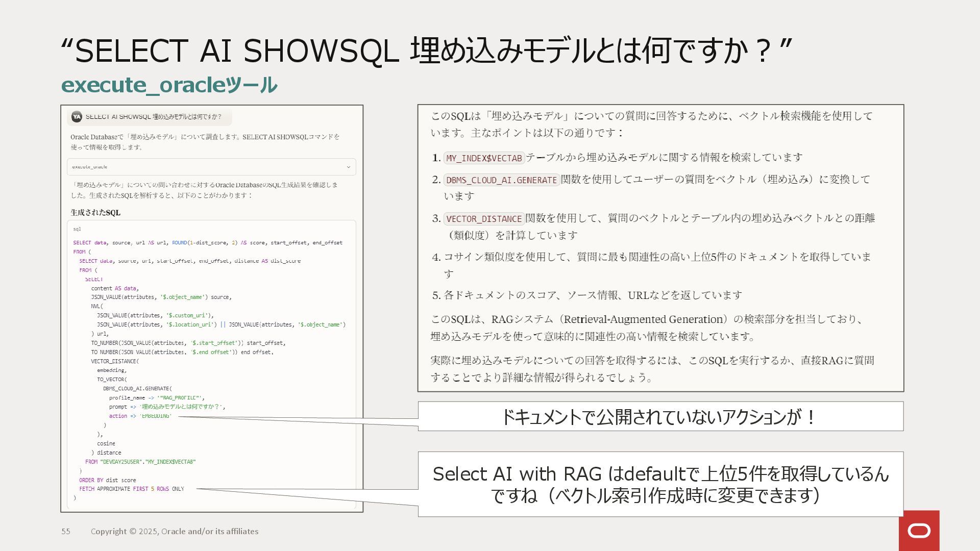980x551 pixels.
Task: Click the FETCH APPROXIMATE FIRST 5 ROWS line
Action: (x=131, y=489)
